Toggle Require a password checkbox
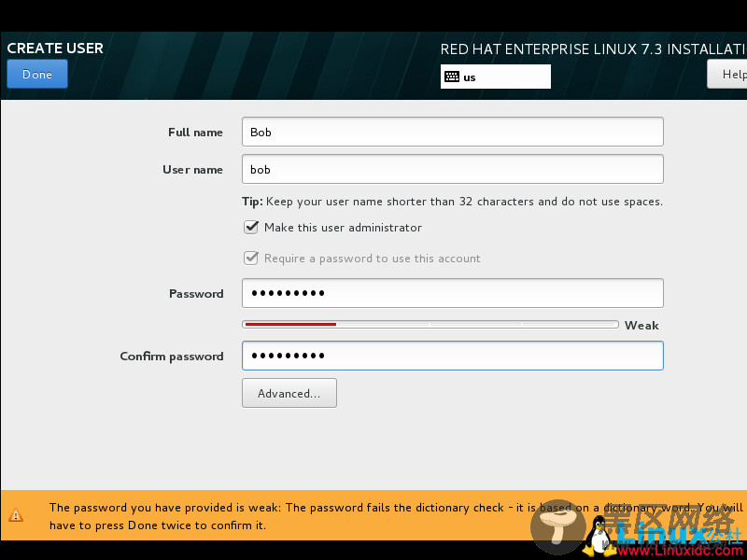The height and width of the screenshot is (560, 747). point(251,259)
